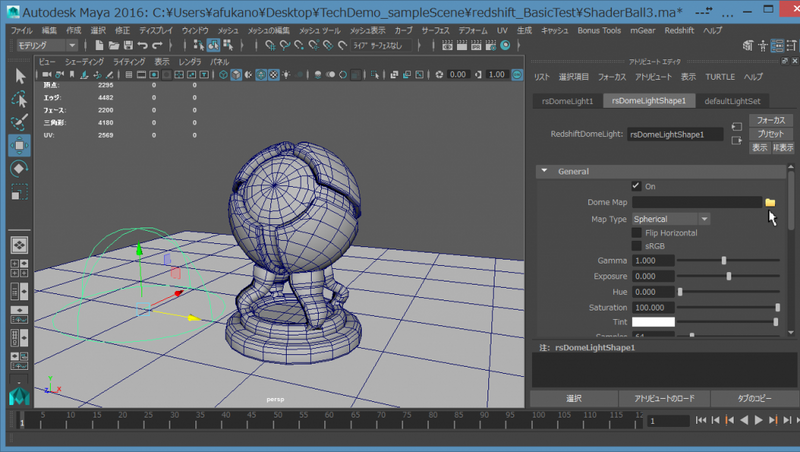Click the select camera icon in panel toolbar
This screenshot has height=452, width=800.
click(47, 74)
